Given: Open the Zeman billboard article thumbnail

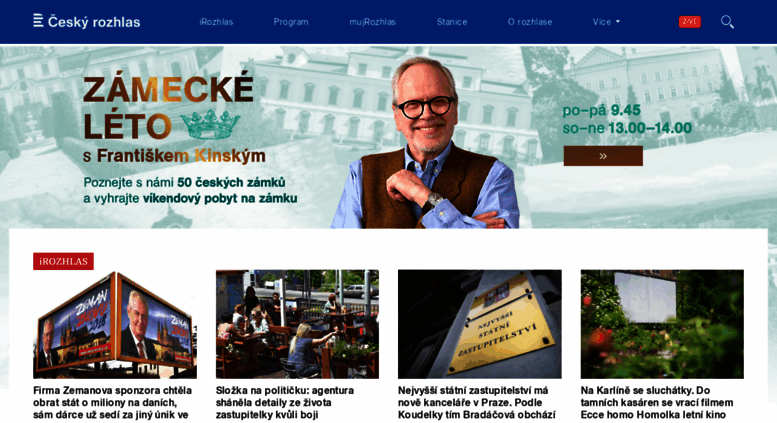Looking at the screenshot, I should point(115,324).
